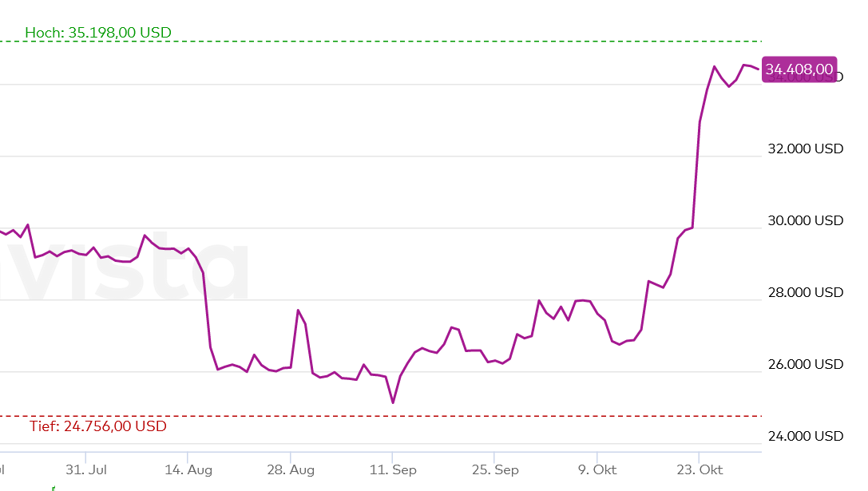Click the 9. Okt date marker
Viewport: 868px width, 491px height.
click(x=596, y=469)
